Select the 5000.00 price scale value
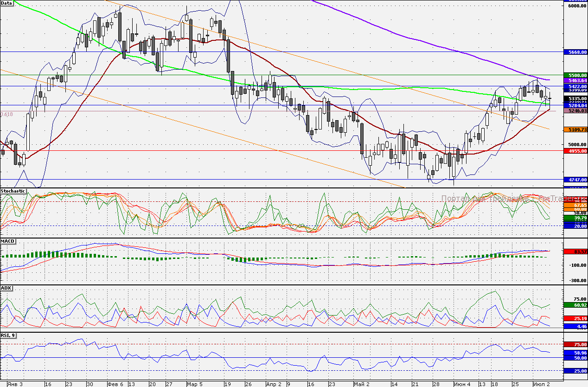Screen dimensions: 588x387 point(578,145)
